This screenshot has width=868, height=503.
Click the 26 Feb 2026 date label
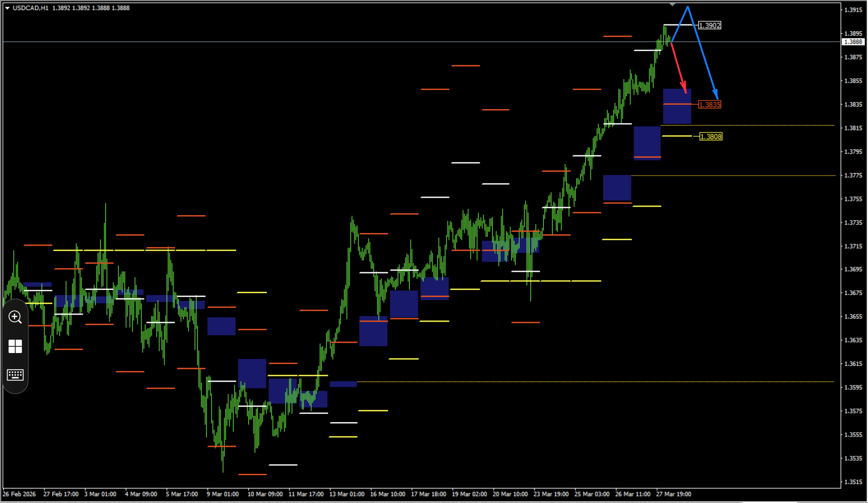tap(19, 494)
